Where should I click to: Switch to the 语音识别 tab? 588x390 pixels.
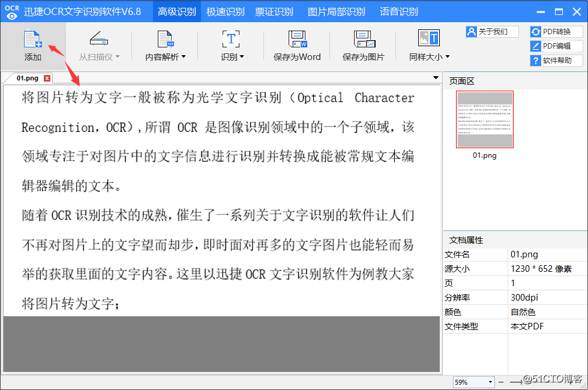[x=398, y=11]
